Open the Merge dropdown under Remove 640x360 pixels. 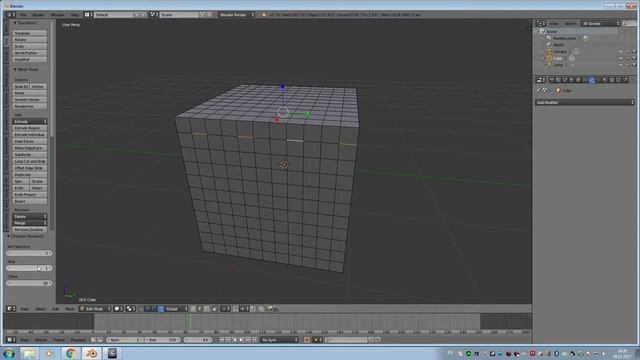tap(29, 223)
